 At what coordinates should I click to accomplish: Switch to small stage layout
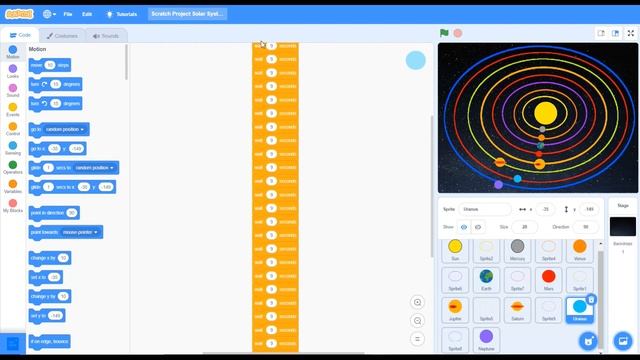601,33
